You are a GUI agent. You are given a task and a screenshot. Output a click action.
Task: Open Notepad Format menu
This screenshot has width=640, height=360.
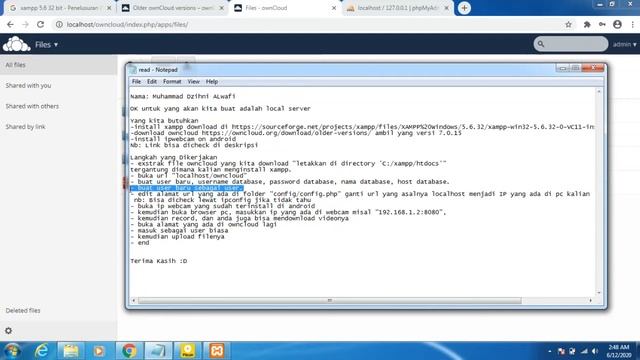click(172, 82)
